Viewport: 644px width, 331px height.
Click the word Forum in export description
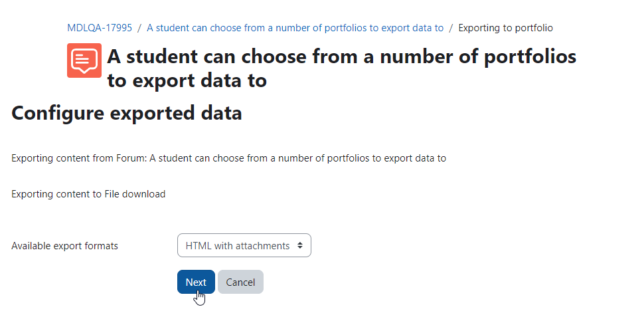(131, 158)
